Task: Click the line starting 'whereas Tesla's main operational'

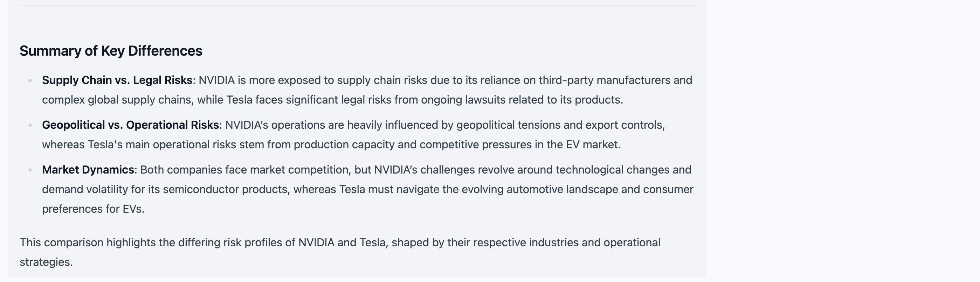Action: 331,145
